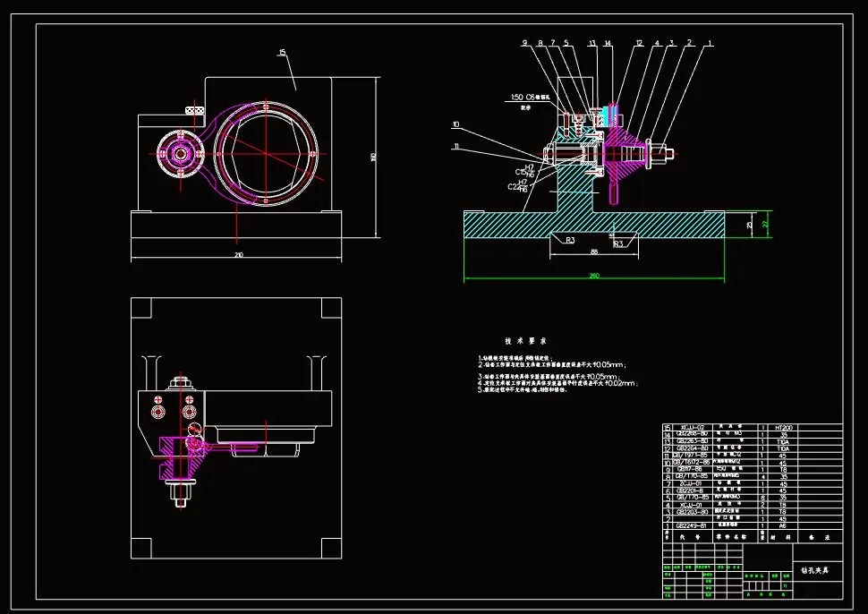Click the 技术要求 heading
868x614 pixels.
[525, 341]
